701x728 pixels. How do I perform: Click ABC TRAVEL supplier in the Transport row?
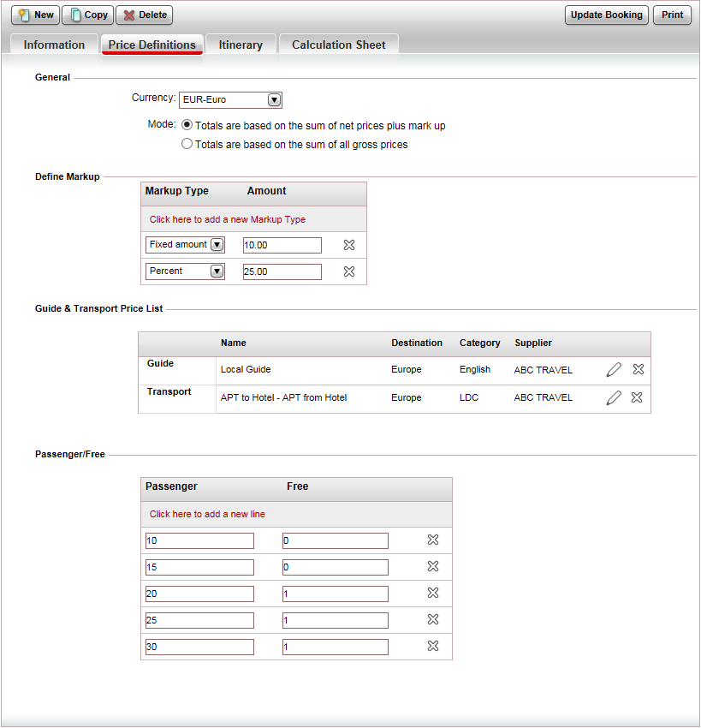(x=544, y=397)
